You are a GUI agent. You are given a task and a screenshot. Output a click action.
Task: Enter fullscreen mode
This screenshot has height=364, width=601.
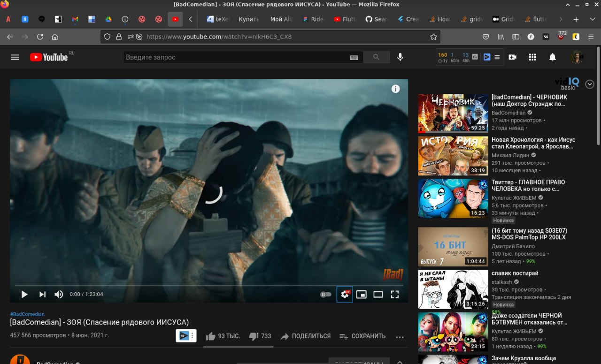[395, 294]
